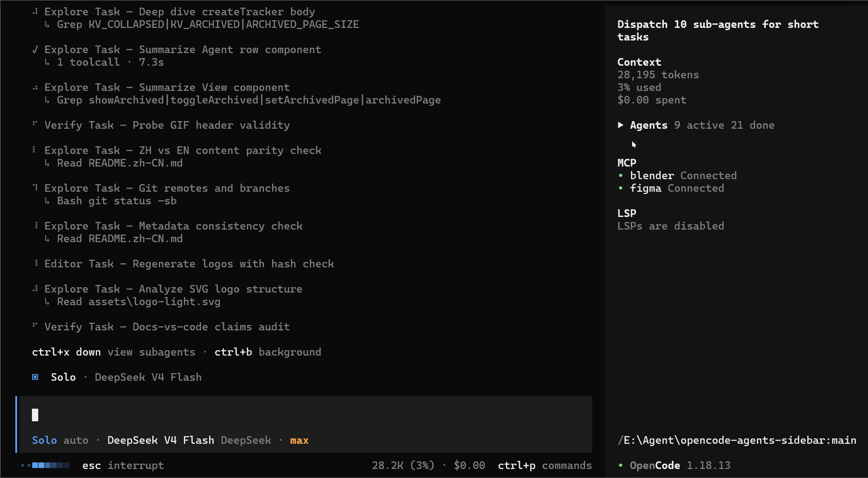Click the 'Bash git status -sb' line

point(110,201)
